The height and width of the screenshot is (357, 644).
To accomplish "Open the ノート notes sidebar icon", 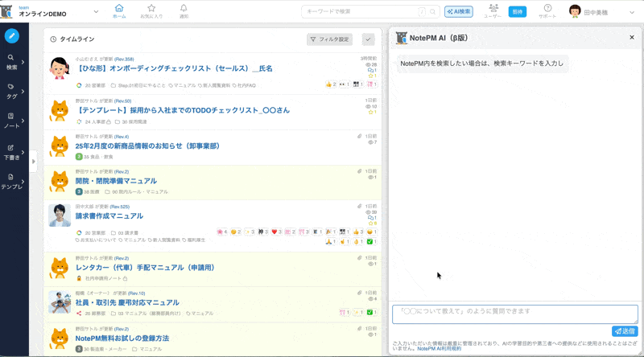I will tap(11, 120).
